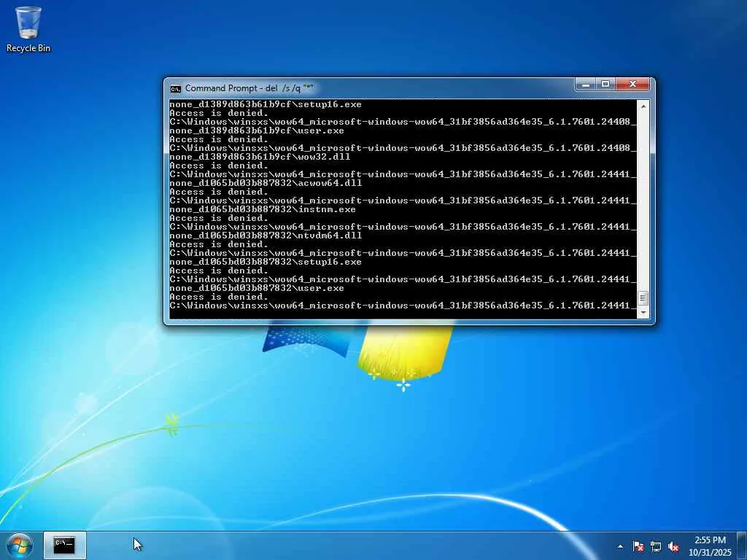
Task: Click the Show desktop strip beside the clock
Action: pyautogui.click(x=742, y=545)
